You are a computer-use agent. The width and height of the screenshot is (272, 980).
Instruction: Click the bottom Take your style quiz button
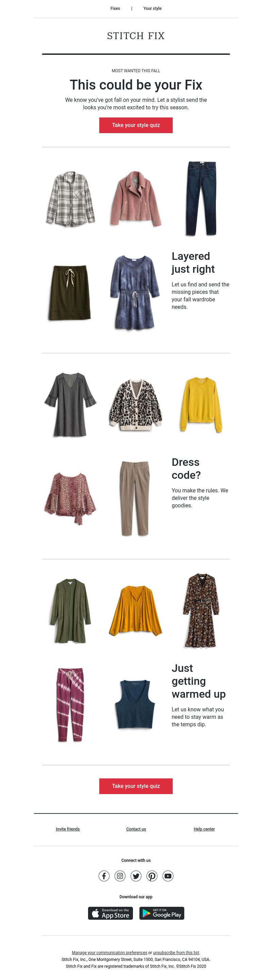(x=136, y=786)
